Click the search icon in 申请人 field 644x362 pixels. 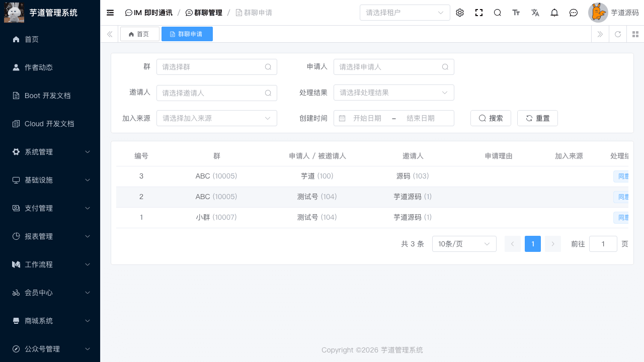coord(445,67)
